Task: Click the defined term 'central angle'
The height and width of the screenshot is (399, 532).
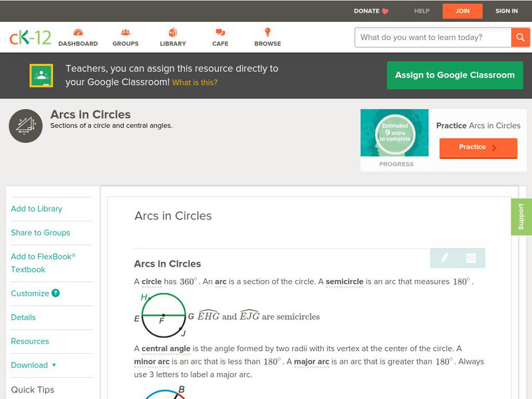Action: [166, 348]
